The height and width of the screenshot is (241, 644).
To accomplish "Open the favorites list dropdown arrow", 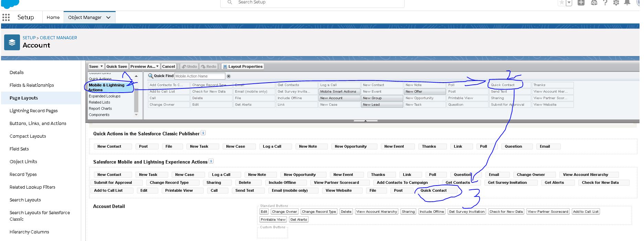I will point(569,2).
